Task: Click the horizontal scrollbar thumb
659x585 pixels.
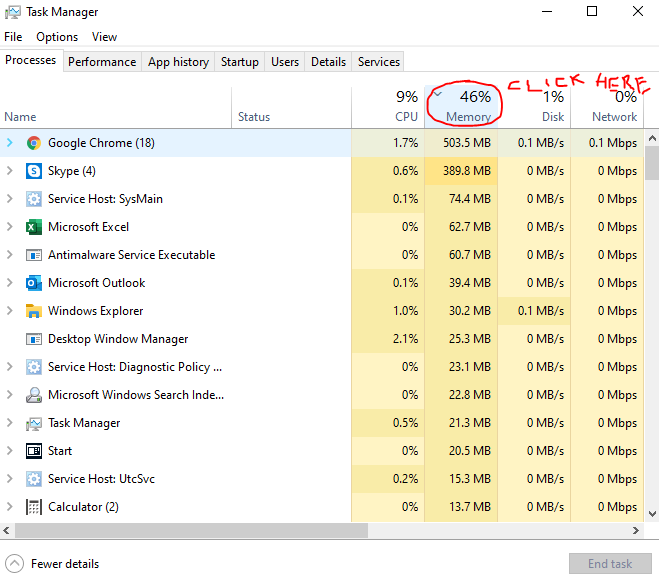Action: [x=192, y=530]
